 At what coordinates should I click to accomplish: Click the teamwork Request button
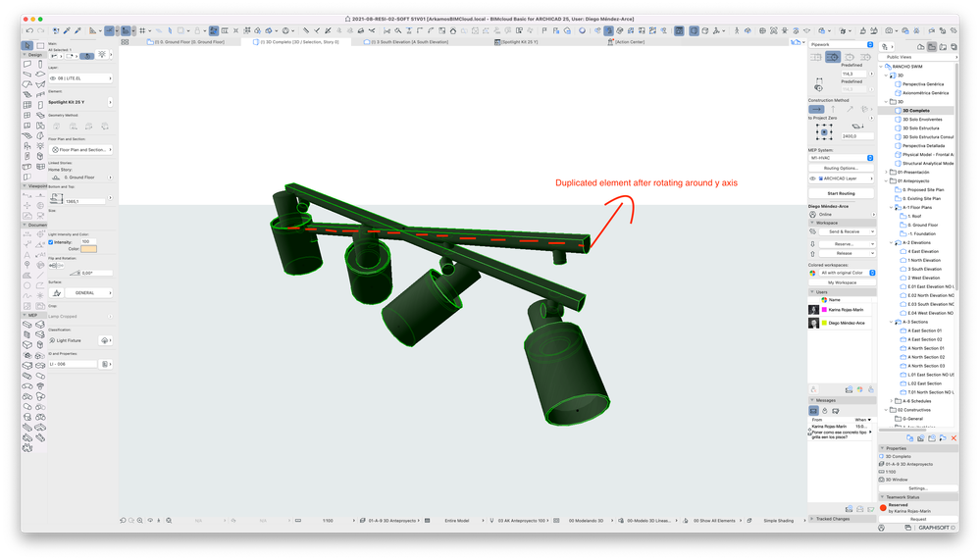tap(918, 519)
